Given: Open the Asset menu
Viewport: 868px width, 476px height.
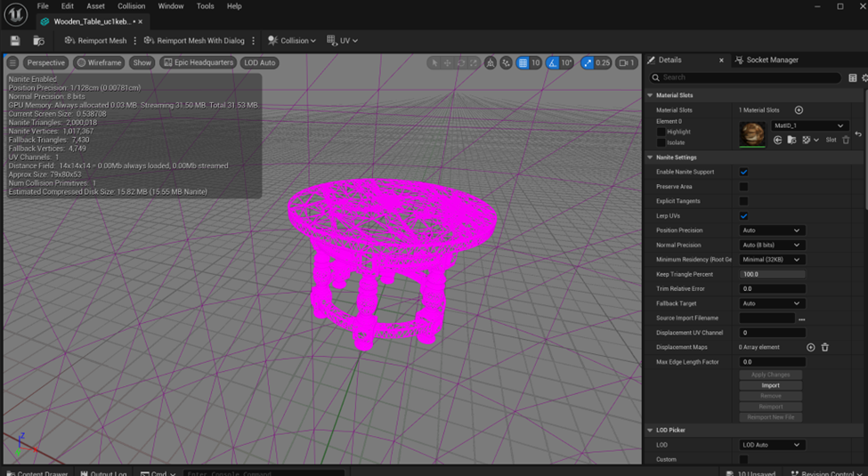Looking at the screenshot, I should coord(95,6).
